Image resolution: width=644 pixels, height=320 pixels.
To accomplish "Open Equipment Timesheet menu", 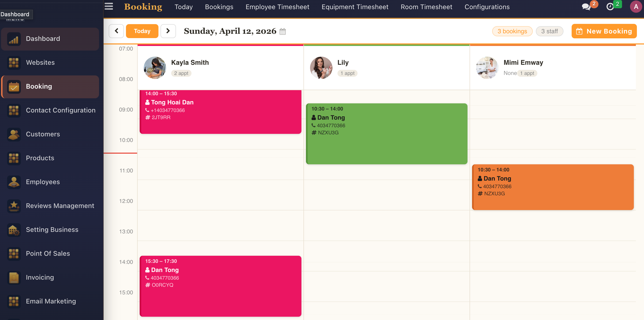I will (355, 7).
